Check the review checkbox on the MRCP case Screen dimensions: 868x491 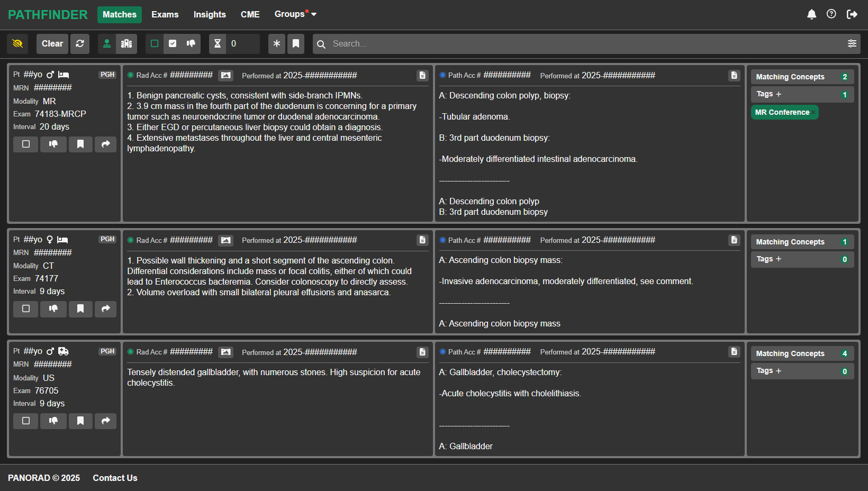pyautogui.click(x=25, y=144)
